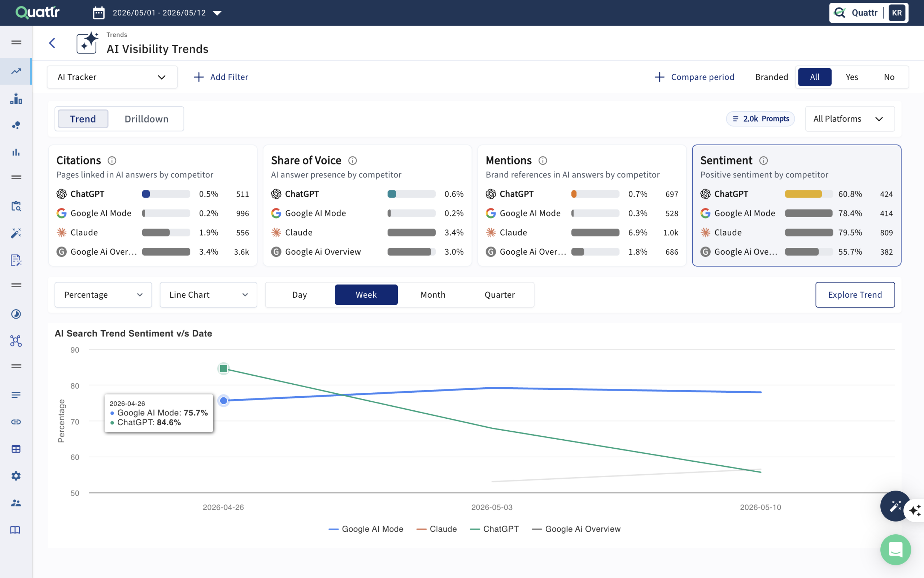The image size is (924, 578).
Task: Open the book documentation sidebar icon
Action: (x=15, y=530)
